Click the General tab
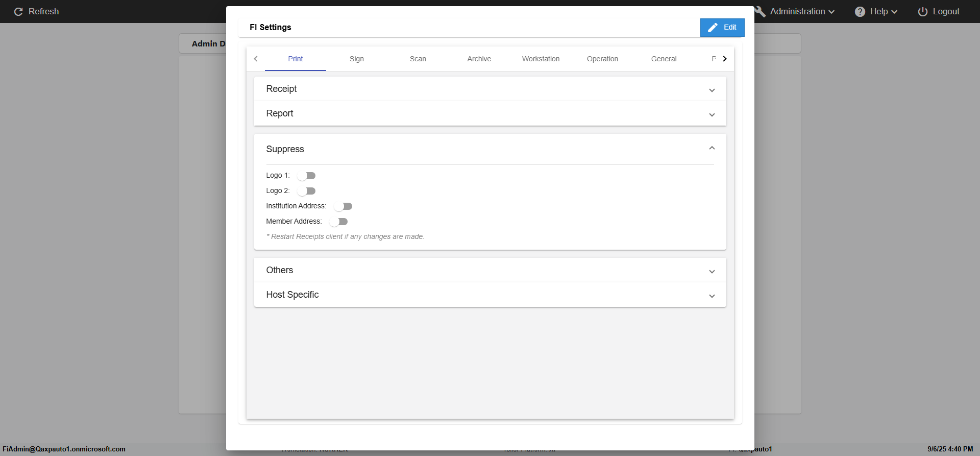 click(664, 59)
